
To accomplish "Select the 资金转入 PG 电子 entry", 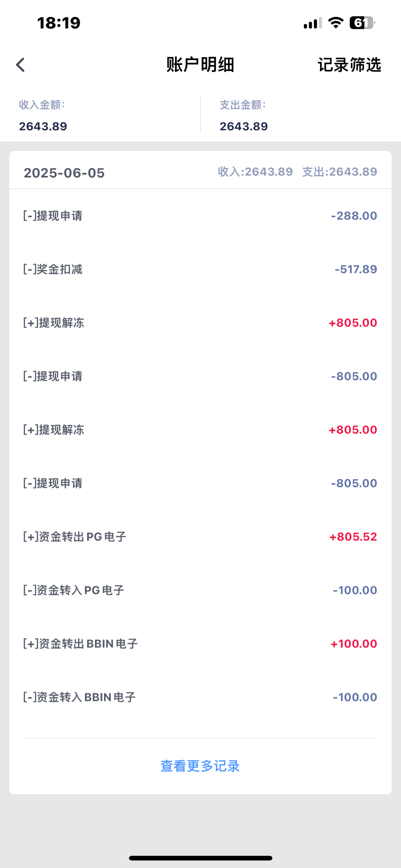I will pyautogui.click(x=200, y=590).
